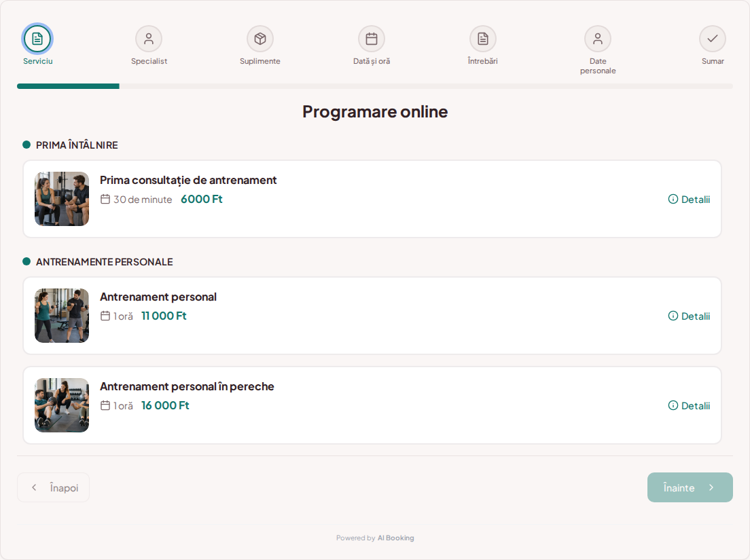Select the Date personale person icon
Image resolution: width=750 pixels, height=560 pixels.
598,39
